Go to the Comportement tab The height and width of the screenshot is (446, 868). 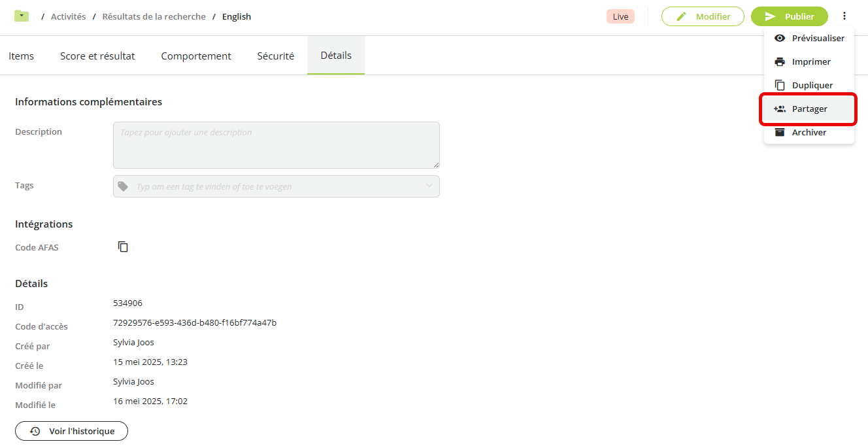(x=196, y=56)
